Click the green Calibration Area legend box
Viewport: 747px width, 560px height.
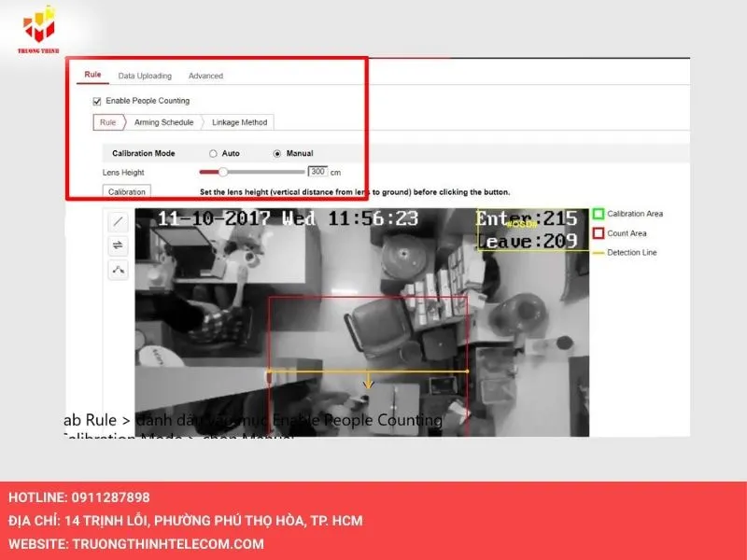click(599, 214)
